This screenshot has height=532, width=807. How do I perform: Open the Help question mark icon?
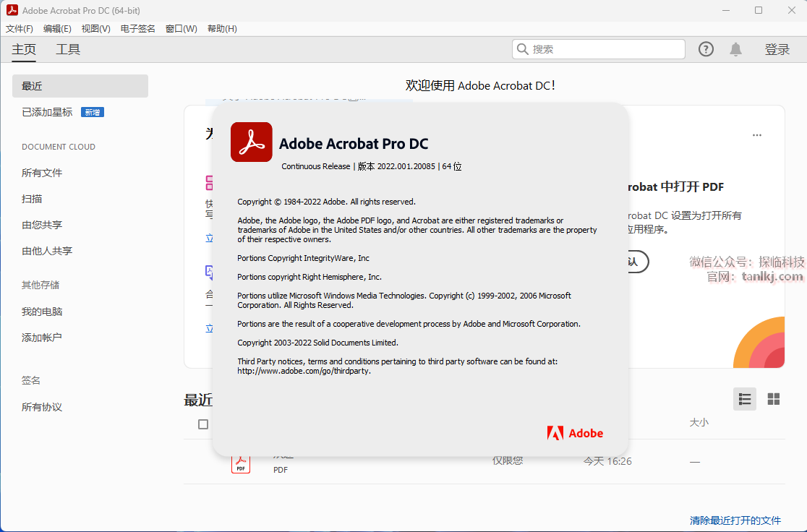click(706, 49)
